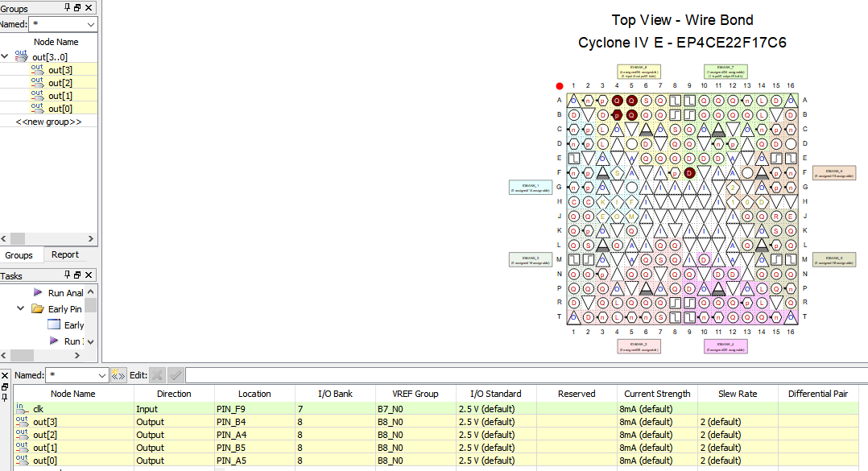The image size is (868, 471).
Task: Click Tasks list scroll-up arrow
Action: click(91, 291)
